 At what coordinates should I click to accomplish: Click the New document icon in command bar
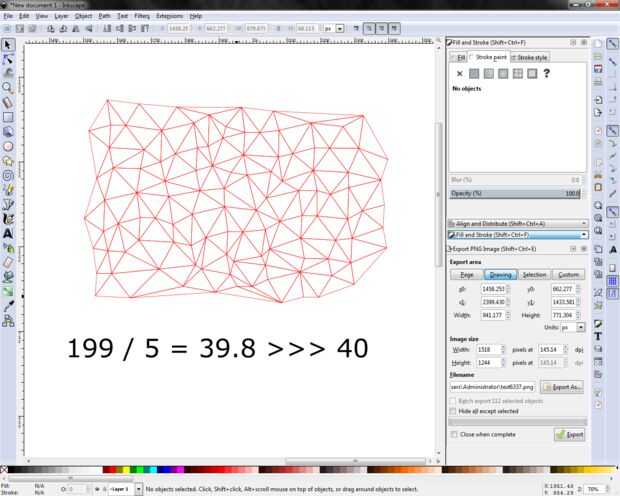point(598,44)
